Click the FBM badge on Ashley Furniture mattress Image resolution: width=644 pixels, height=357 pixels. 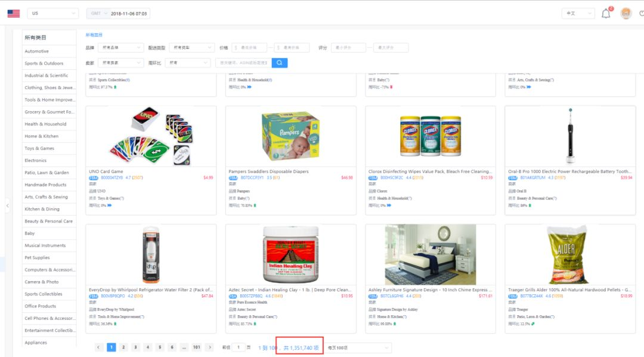373,296
